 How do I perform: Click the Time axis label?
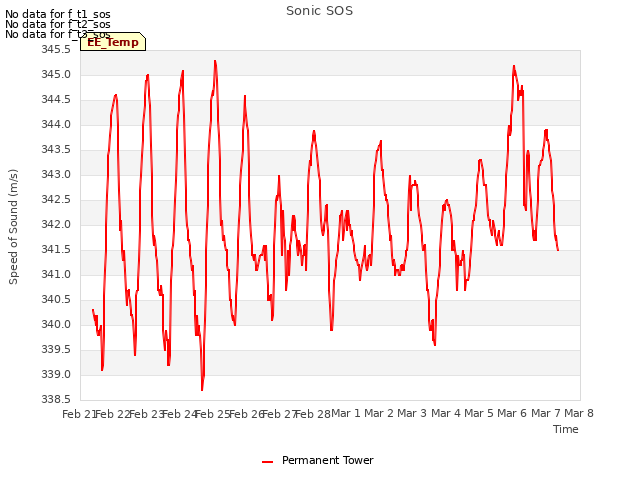click(x=566, y=429)
